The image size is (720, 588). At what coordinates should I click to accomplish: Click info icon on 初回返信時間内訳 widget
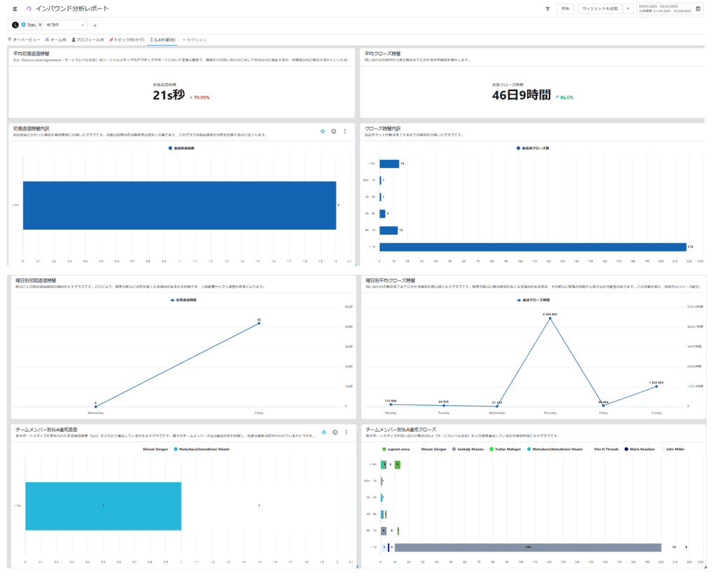(334, 131)
